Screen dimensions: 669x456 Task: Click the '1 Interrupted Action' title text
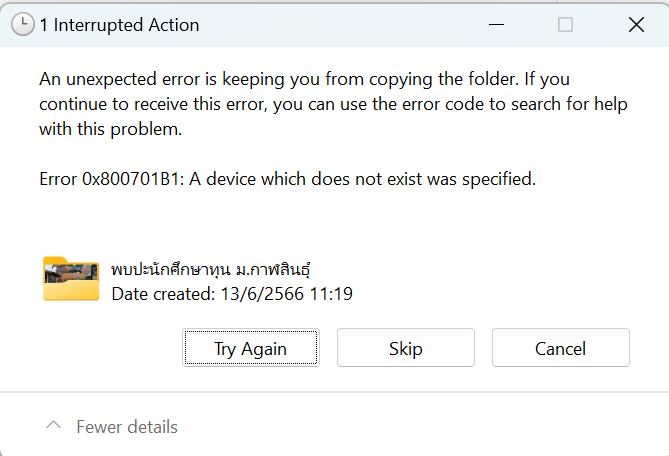coord(119,25)
